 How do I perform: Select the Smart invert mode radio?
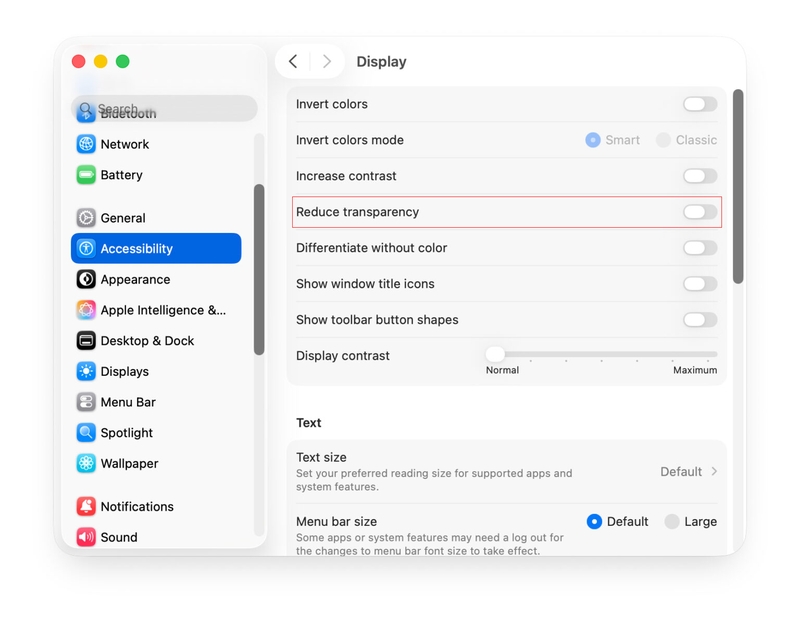593,140
